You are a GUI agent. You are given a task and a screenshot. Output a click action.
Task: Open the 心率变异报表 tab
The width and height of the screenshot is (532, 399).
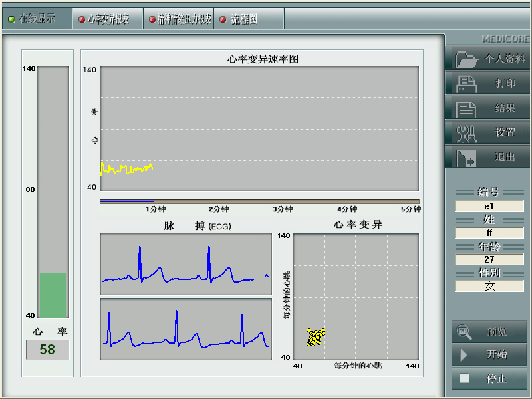(108, 19)
